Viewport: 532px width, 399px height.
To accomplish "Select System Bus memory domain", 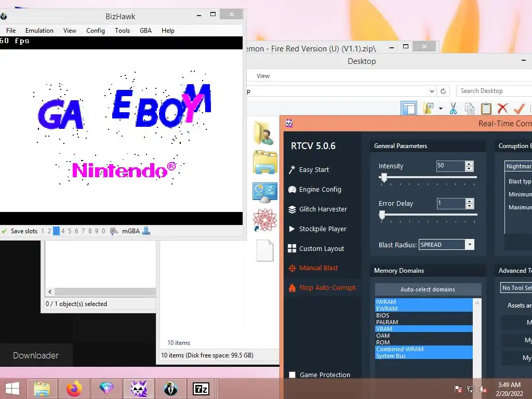I will (423, 356).
